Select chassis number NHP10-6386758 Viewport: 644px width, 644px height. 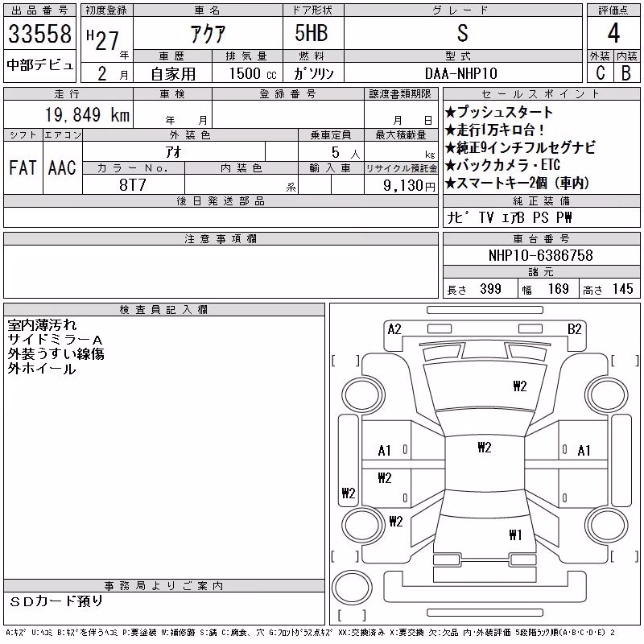point(541,255)
